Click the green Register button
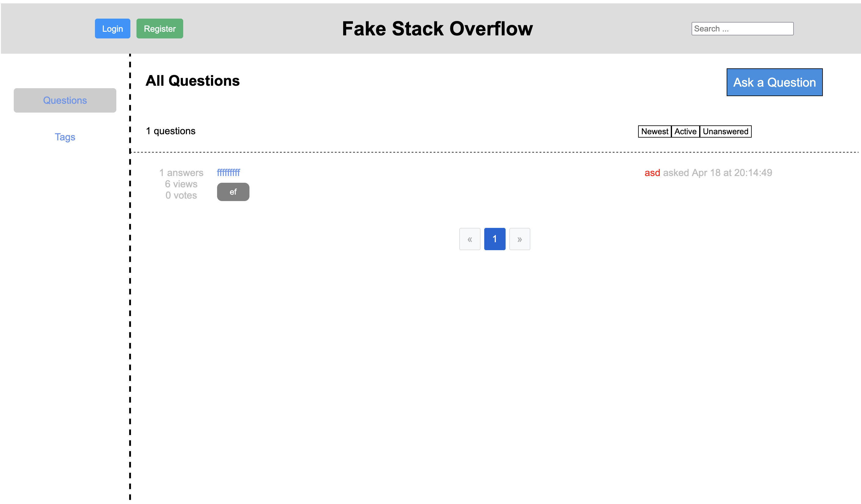 tap(160, 29)
